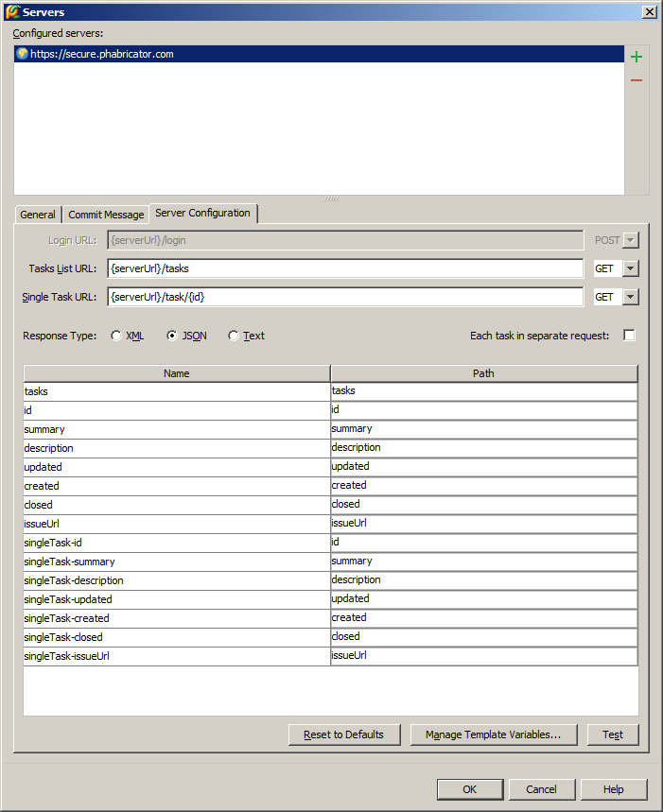Click the Path cell of the summary row
The width and height of the screenshot is (663, 812).
tap(484, 429)
